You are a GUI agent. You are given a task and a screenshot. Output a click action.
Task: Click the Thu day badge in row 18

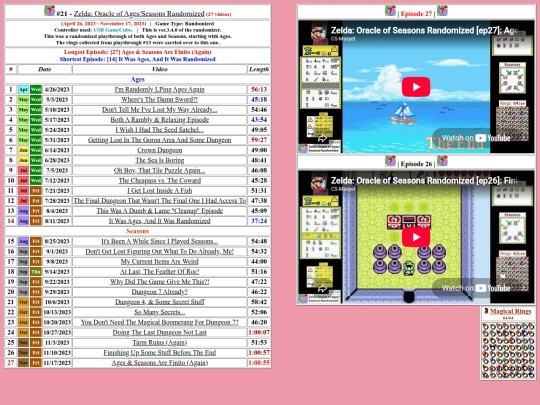coord(36,271)
